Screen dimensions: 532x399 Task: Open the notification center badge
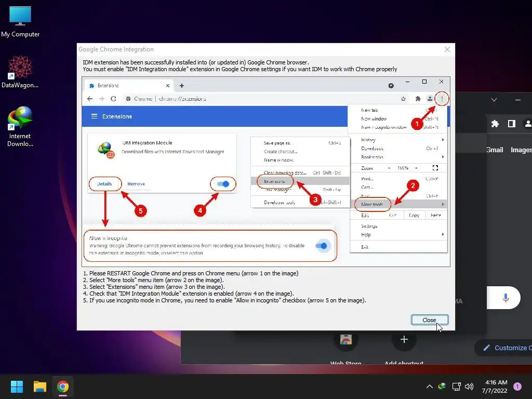click(517, 386)
